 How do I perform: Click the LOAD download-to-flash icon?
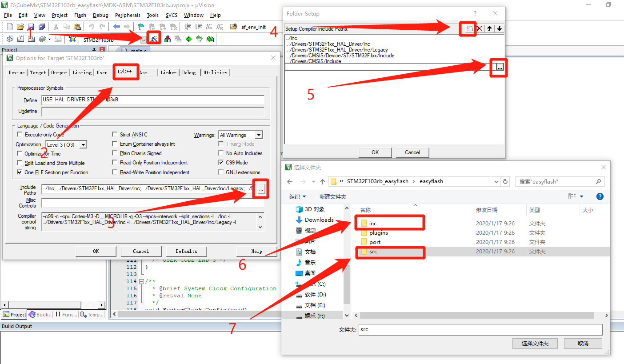(72, 39)
